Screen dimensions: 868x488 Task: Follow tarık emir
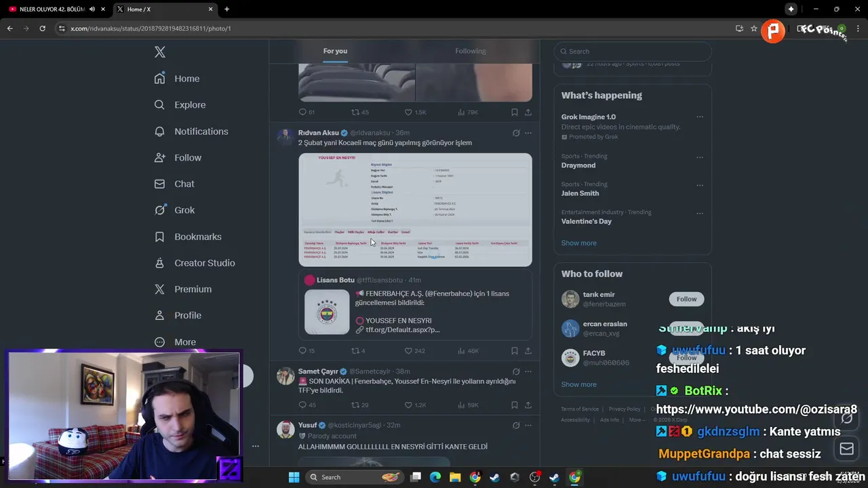click(x=686, y=299)
